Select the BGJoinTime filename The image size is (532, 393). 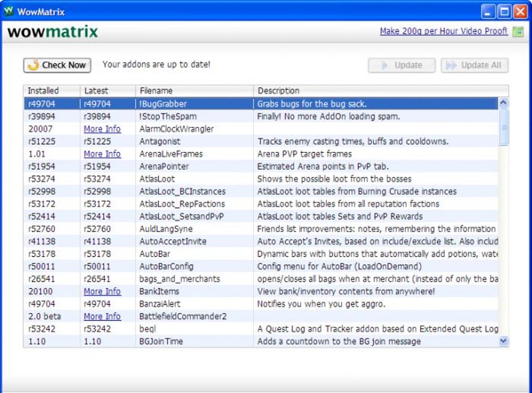(161, 341)
